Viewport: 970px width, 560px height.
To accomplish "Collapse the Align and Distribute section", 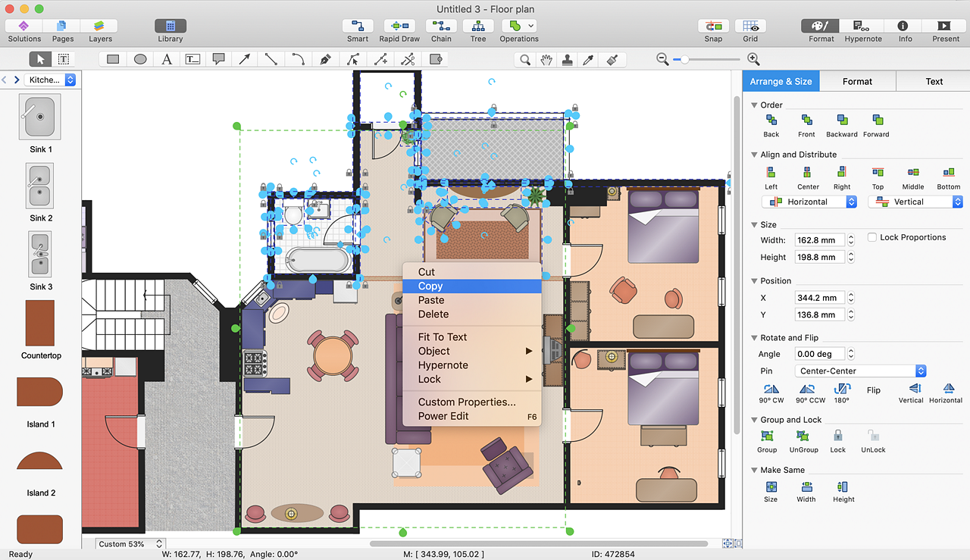I will (754, 155).
